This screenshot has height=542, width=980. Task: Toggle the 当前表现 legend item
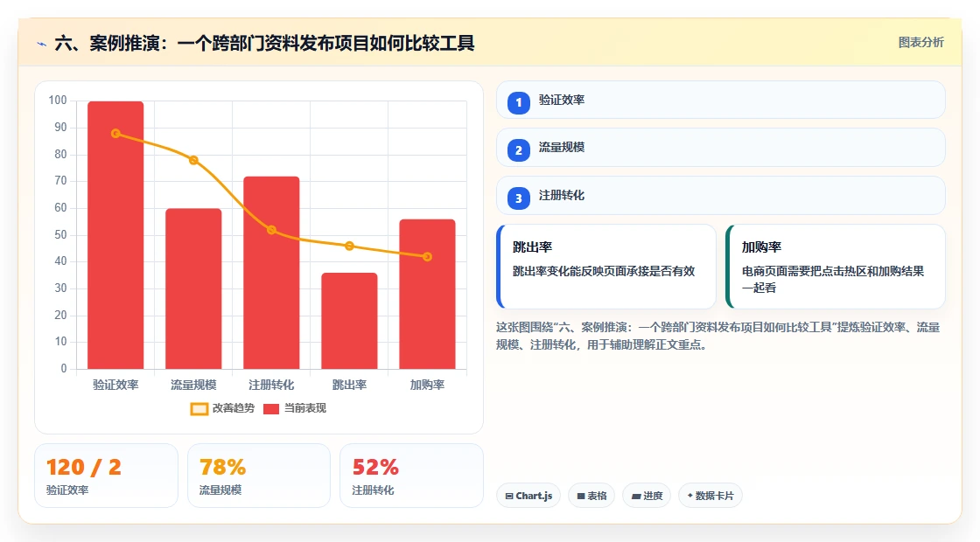coord(294,408)
